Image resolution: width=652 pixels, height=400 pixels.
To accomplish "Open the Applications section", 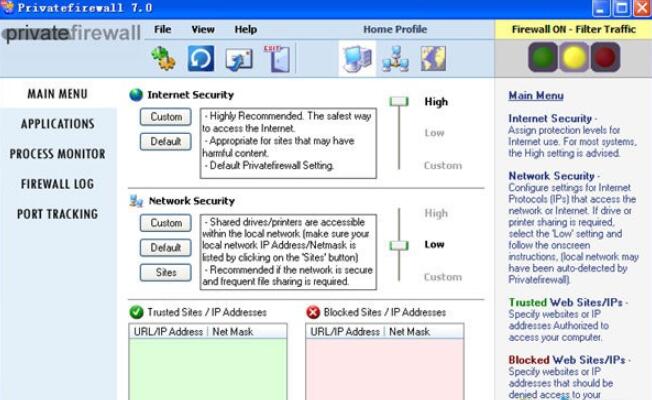I will click(x=58, y=124).
